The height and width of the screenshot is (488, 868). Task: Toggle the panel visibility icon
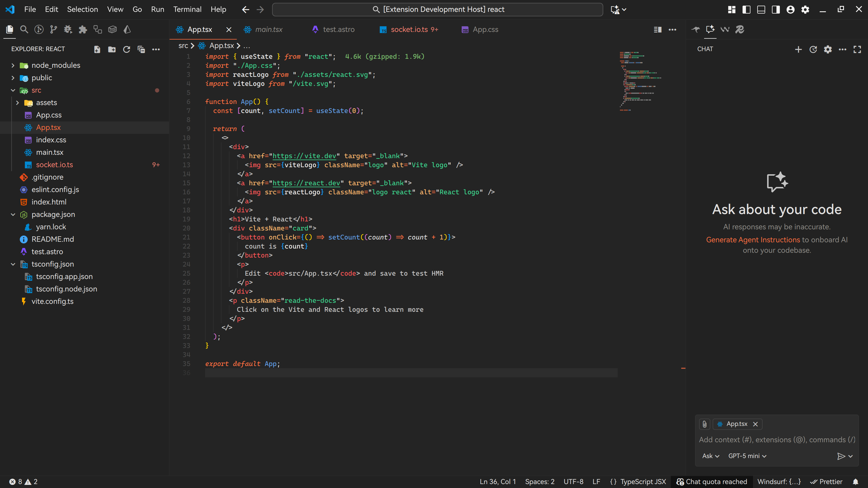coord(761,9)
